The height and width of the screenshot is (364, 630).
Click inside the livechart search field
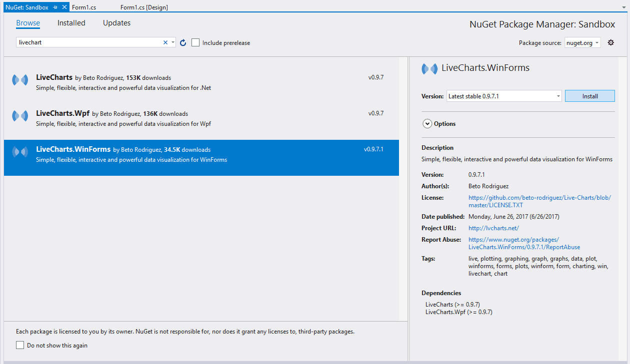coord(90,42)
